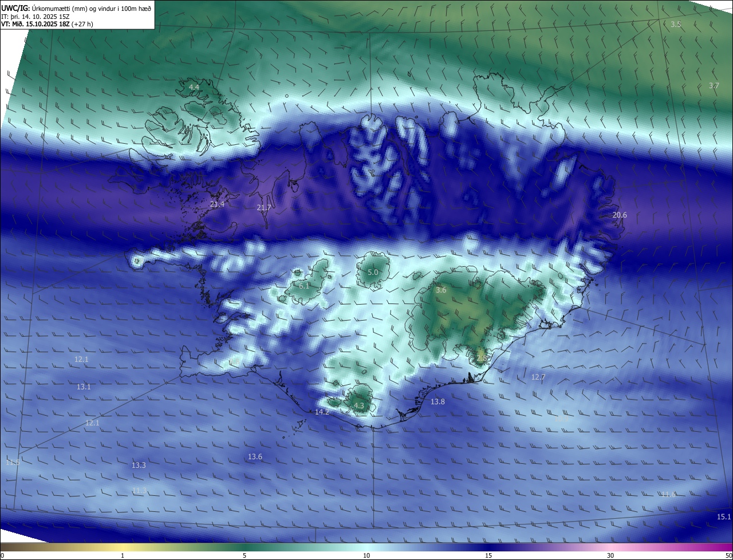Click the 11.6 value label

(668, 494)
